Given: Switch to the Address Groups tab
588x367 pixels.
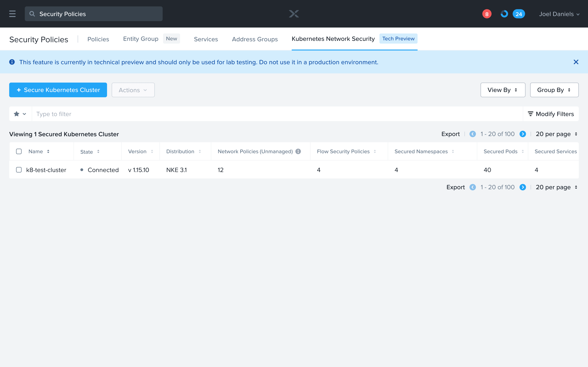Looking at the screenshot, I should (x=255, y=39).
